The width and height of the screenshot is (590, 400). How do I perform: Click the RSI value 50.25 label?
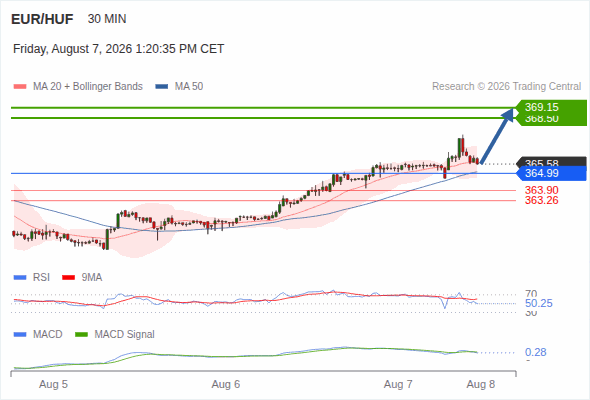tap(538, 303)
